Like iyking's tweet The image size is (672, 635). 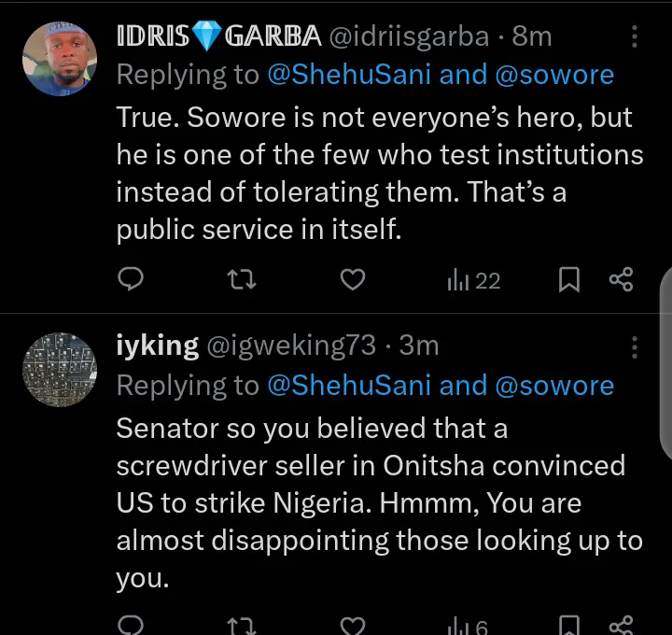pyautogui.click(x=351, y=625)
